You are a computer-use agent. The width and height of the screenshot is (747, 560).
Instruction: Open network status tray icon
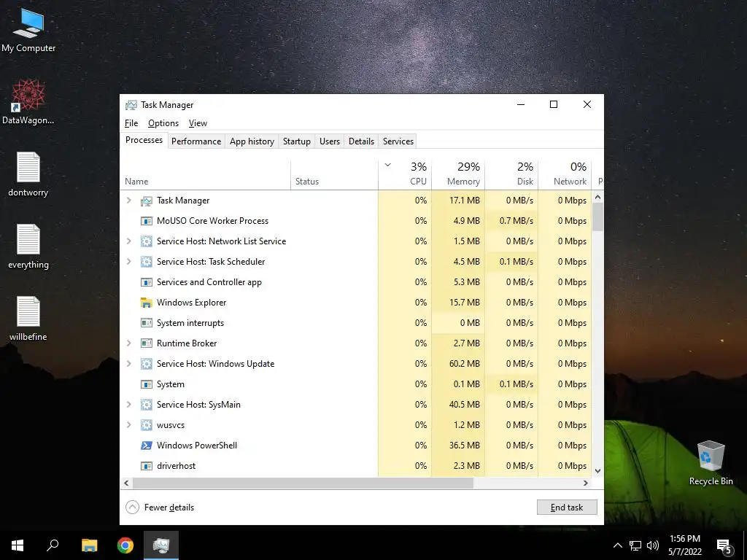[x=635, y=545]
